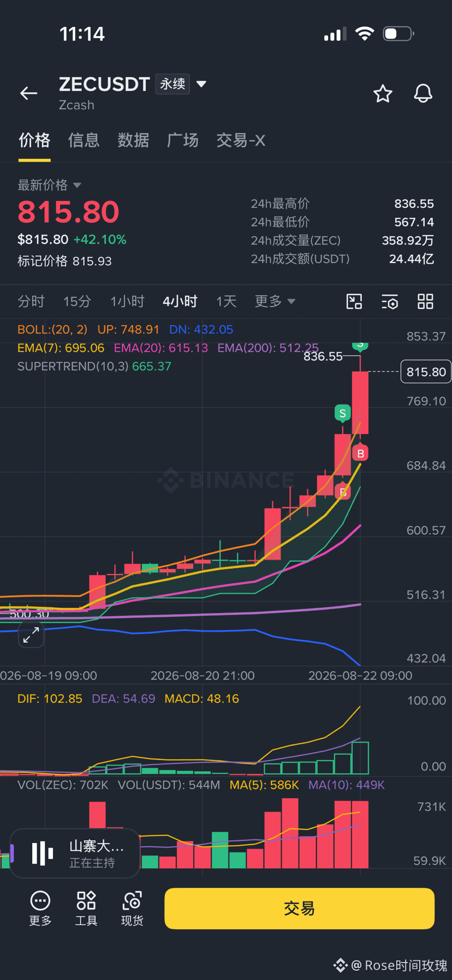
Task: Tap the Zcash subtitle under ZECUSDT
Action: pos(76,105)
